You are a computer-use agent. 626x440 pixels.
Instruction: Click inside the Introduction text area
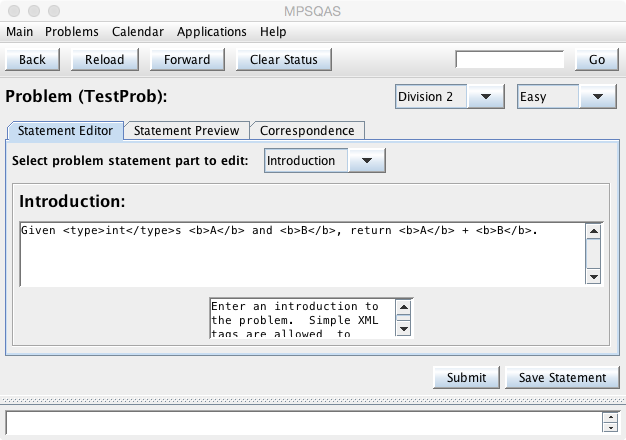(300, 253)
